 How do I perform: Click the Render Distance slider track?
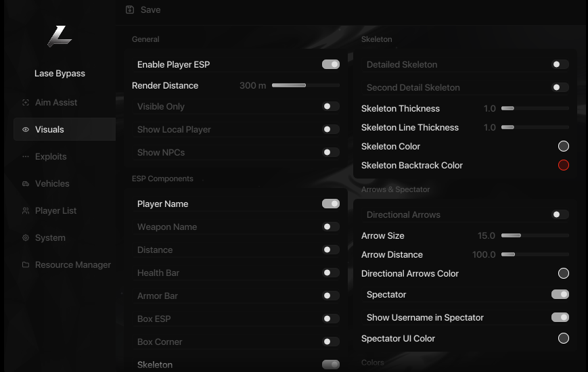click(x=306, y=85)
